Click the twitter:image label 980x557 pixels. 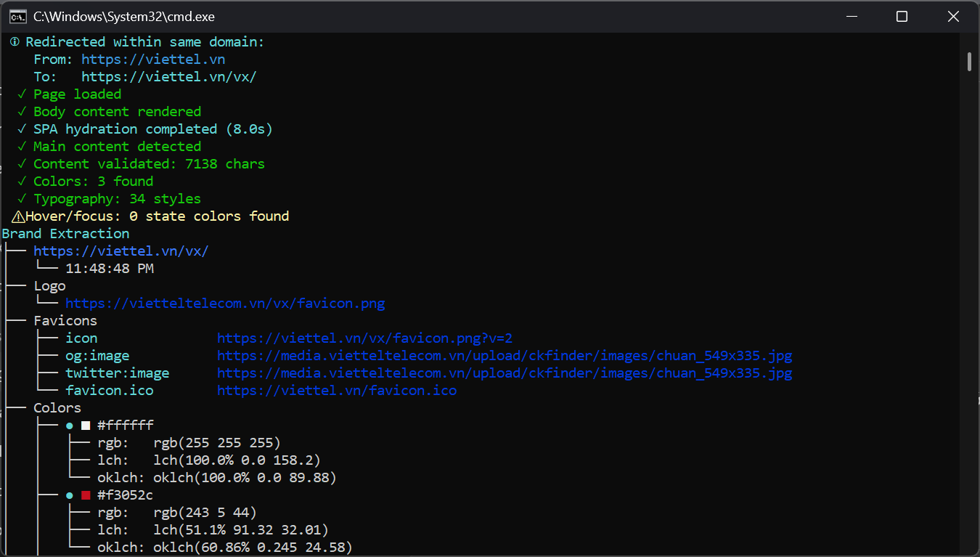(118, 373)
